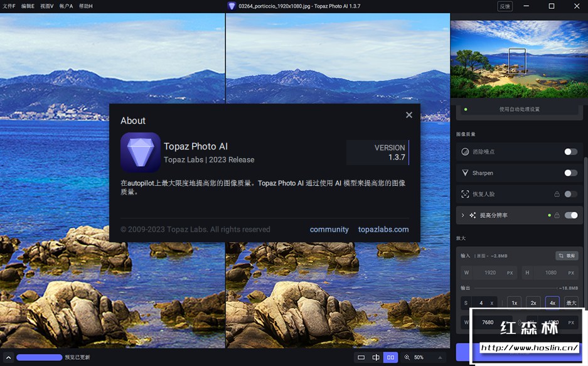Click the VERSION 1.3.7 box
Viewport: 588px width, 366px height.
pyautogui.click(x=378, y=153)
